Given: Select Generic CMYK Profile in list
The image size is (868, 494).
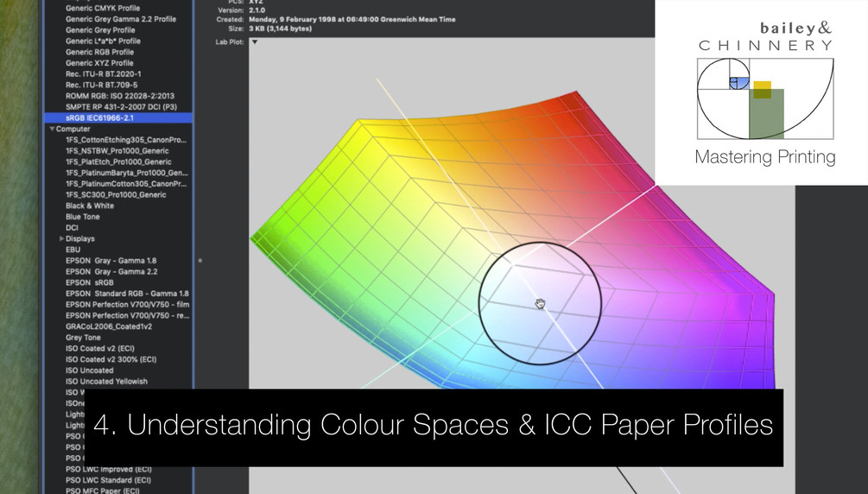Looking at the screenshot, I should (x=103, y=9).
